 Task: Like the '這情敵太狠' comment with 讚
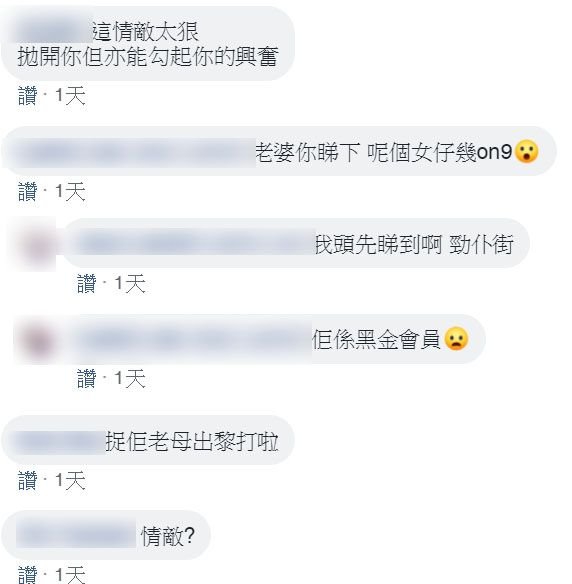click(x=28, y=96)
